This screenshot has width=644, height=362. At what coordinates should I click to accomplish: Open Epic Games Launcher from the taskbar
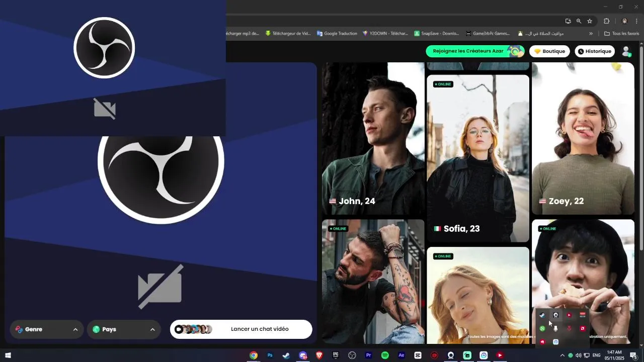pos(336,355)
